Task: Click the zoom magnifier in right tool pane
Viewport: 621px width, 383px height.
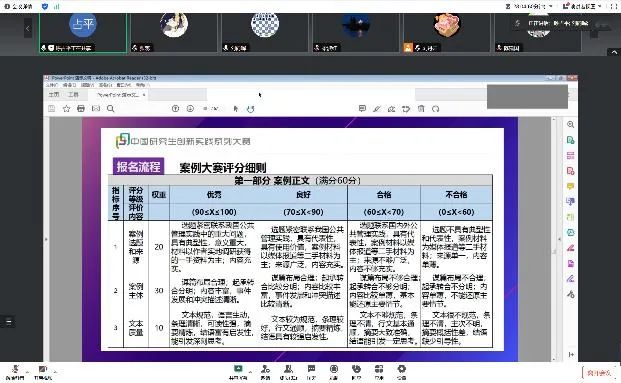Action: 570,124
